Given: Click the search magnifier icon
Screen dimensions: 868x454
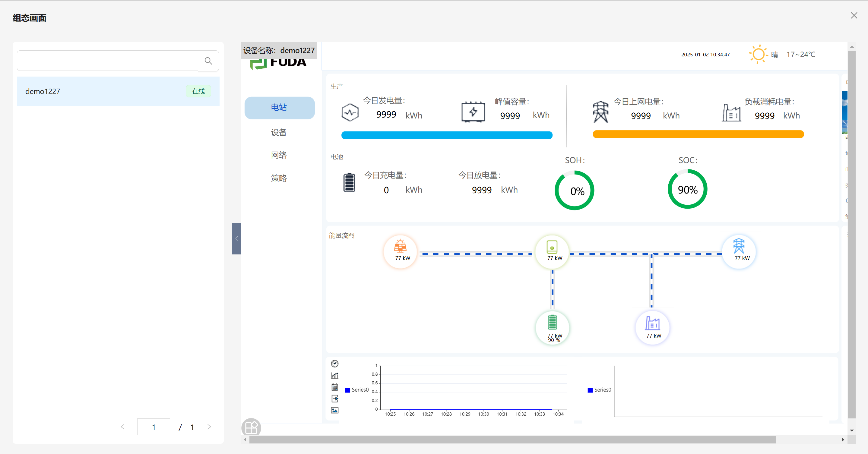Looking at the screenshot, I should [208, 61].
